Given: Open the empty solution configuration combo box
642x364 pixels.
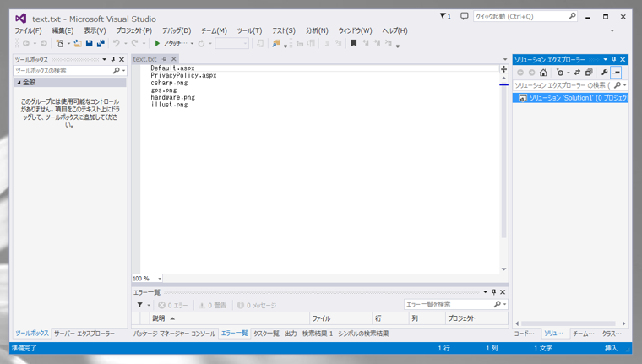Looking at the screenshot, I should [x=231, y=43].
